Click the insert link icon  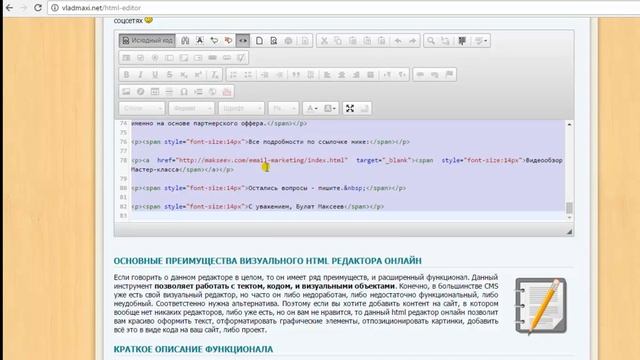(420, 75)
